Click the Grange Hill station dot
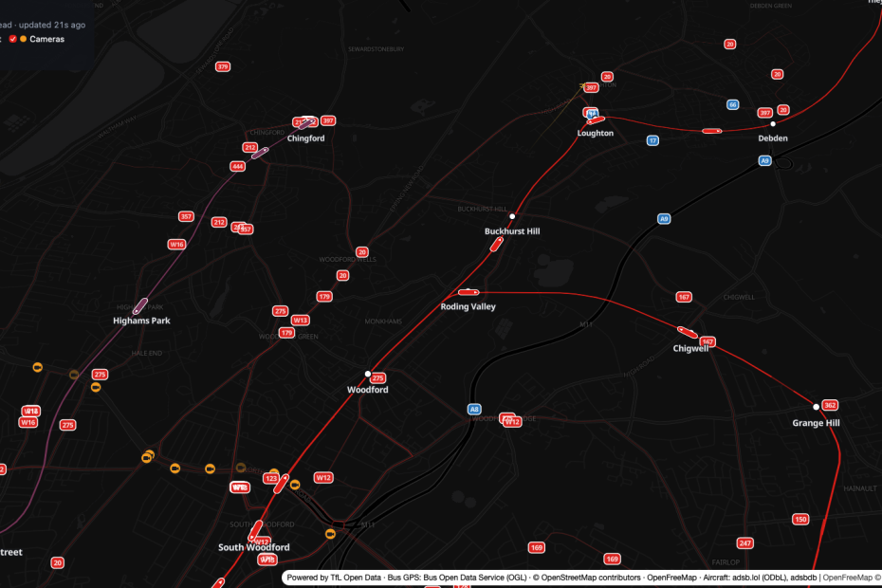The height and width of the screenshot is (588, 882). (816, 407)
